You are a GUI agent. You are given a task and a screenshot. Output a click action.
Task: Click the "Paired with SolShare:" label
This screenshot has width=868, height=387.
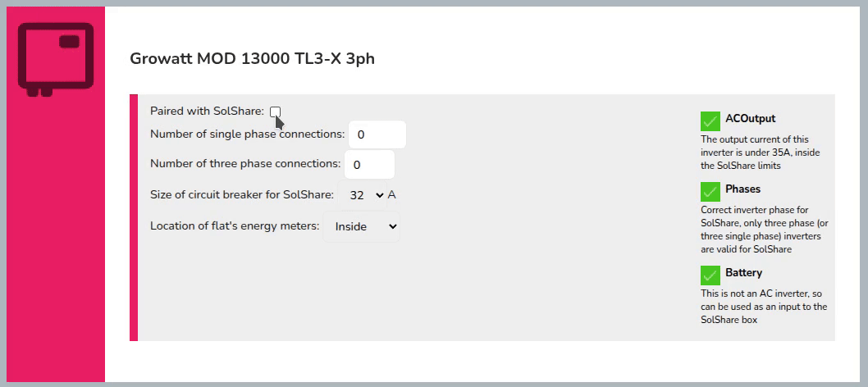point(207,112)
